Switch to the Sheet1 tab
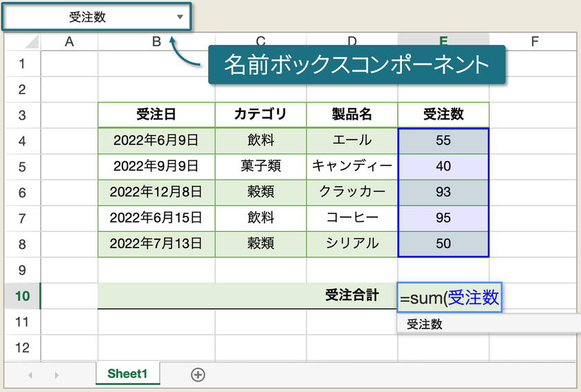Image resolution: width=581 pixels, height=392 pixels. click(127, 374)
